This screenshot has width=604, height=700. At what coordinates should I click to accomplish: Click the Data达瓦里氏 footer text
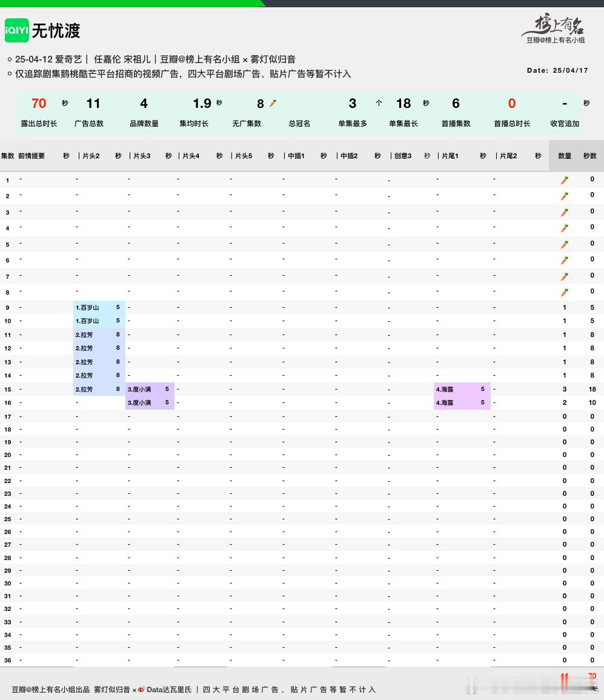(169, 690)
